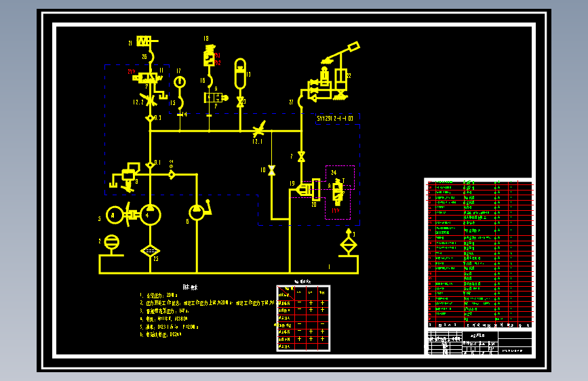Click the gauge valve below hose 16
The image size is (588, 381).
[215, 98]
